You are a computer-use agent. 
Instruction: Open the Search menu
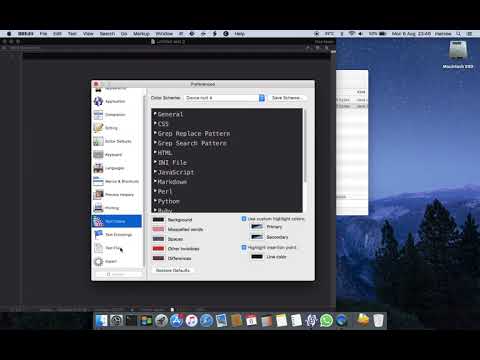pyautogui.click(x=107, y=34)
